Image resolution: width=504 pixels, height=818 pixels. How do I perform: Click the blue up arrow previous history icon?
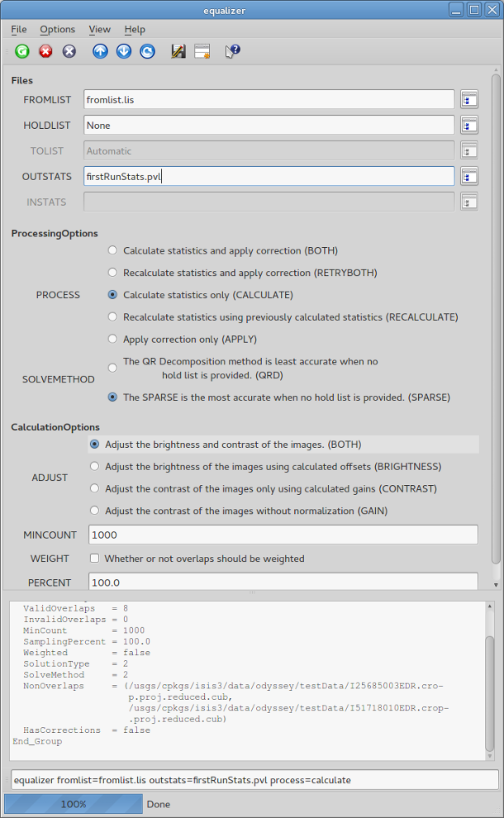pyautogui.click(x=100, y=51)
